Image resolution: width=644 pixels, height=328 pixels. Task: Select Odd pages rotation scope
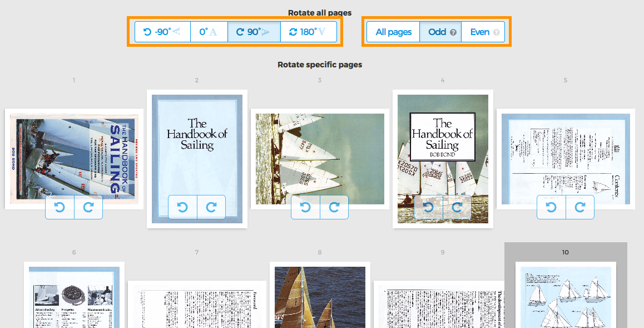(437, 32)
